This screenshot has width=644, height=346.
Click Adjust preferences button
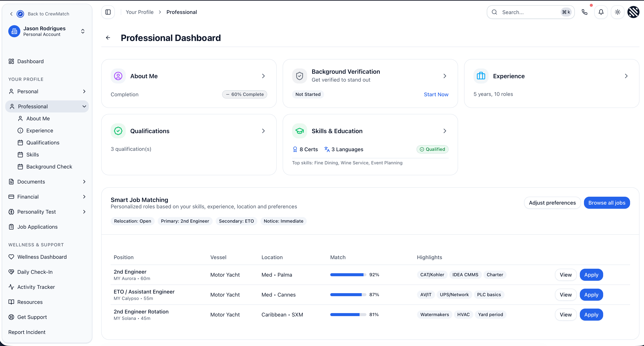click(552, 203)
